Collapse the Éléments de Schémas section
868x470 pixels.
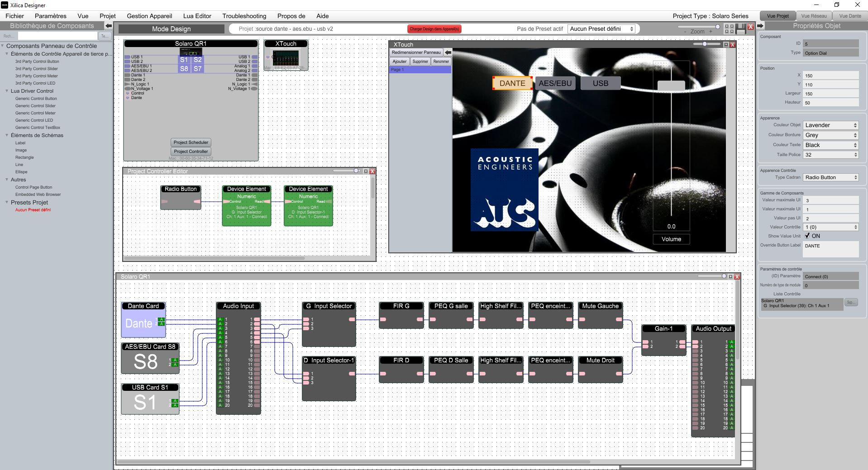[7, 135]
